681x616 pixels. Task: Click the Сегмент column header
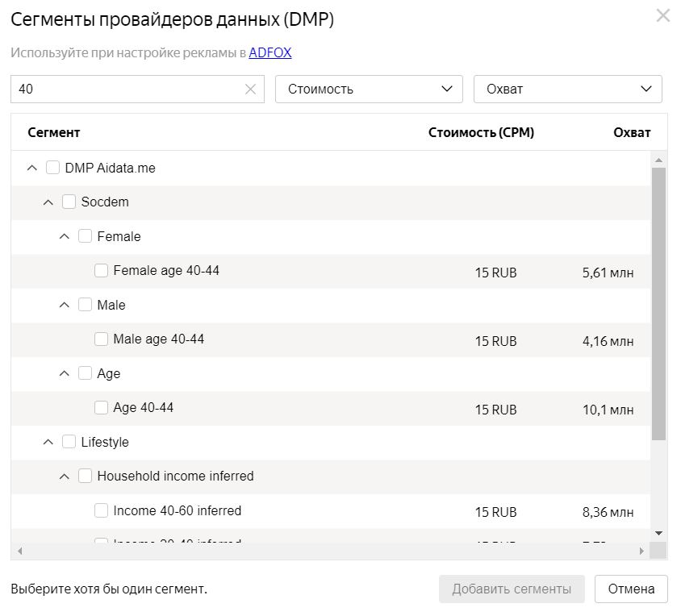pos(54,132)
